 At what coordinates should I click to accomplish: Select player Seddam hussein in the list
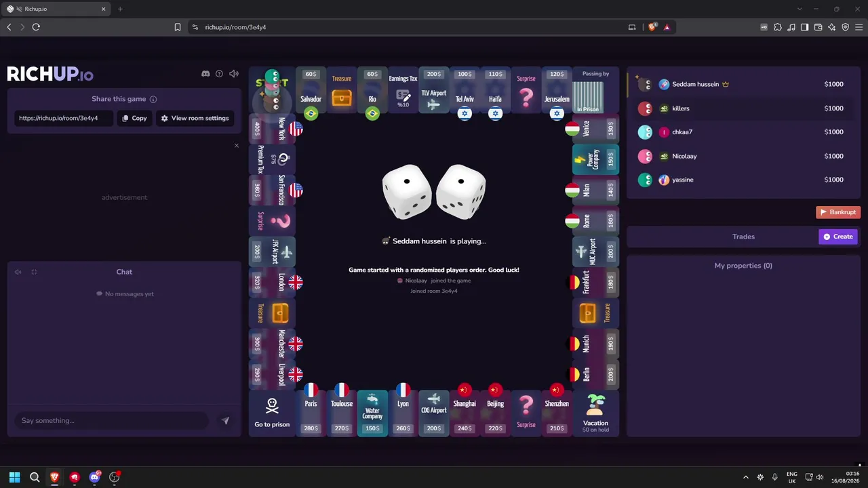point(743,85)
